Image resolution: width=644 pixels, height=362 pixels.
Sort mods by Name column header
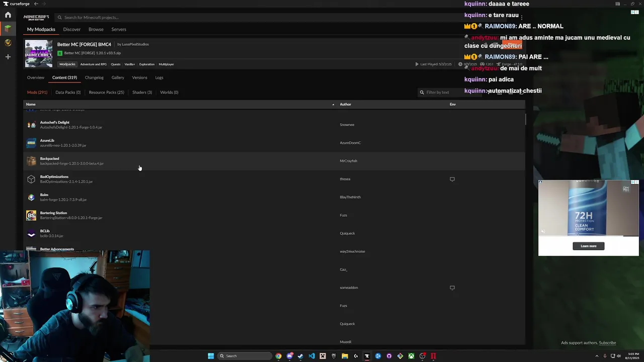click(31, 104)
